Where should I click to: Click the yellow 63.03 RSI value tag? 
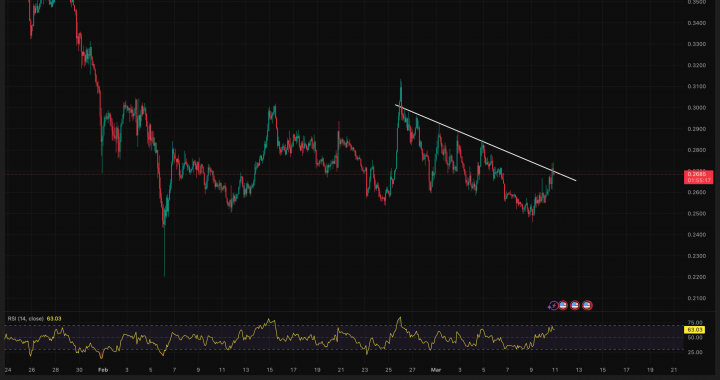pos(694,330)
